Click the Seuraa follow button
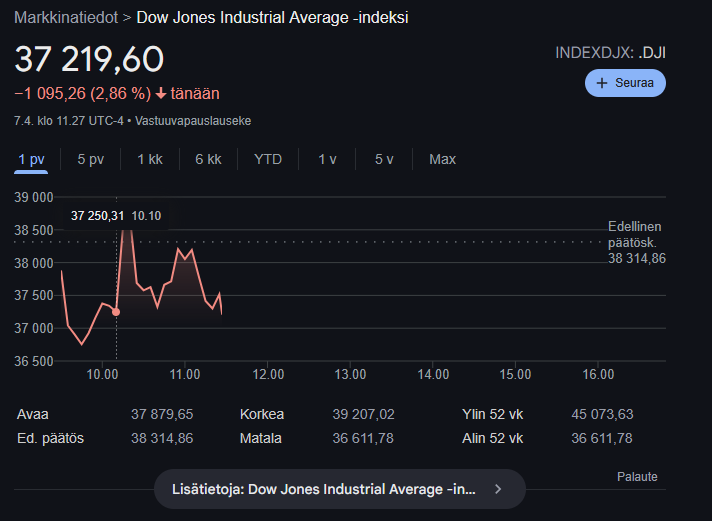712x521 pixels. 625,83
